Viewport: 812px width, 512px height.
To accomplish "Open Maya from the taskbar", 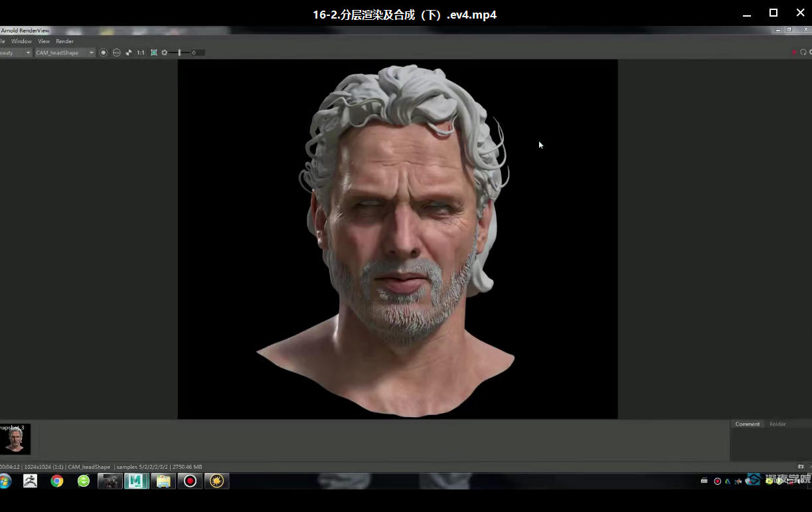I will tap(136, 481).
